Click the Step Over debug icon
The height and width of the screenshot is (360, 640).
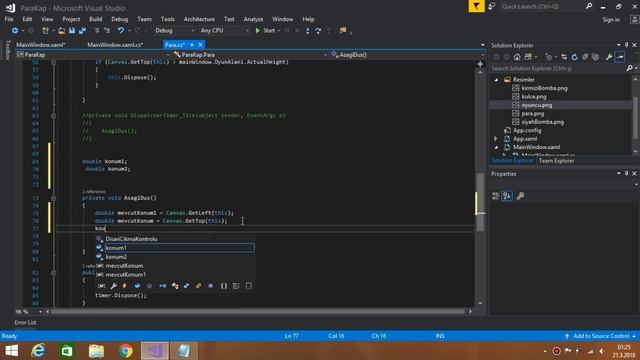[318, 31]
